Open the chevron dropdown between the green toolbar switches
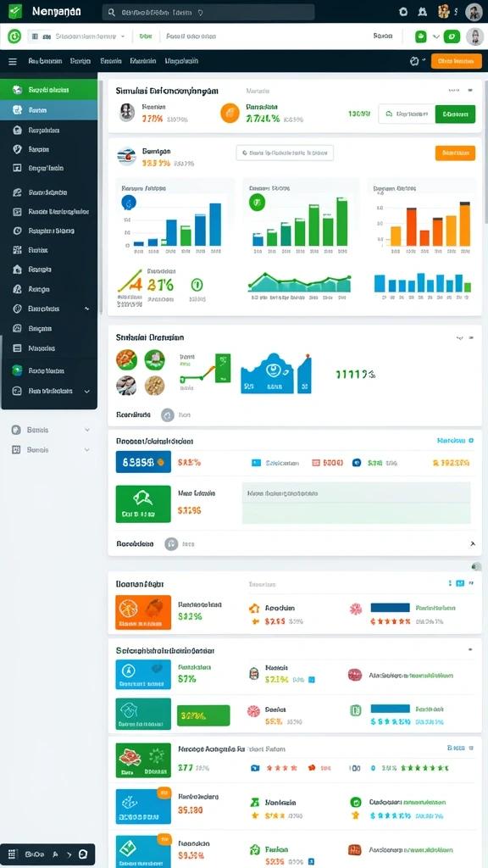 click(436, 36)
